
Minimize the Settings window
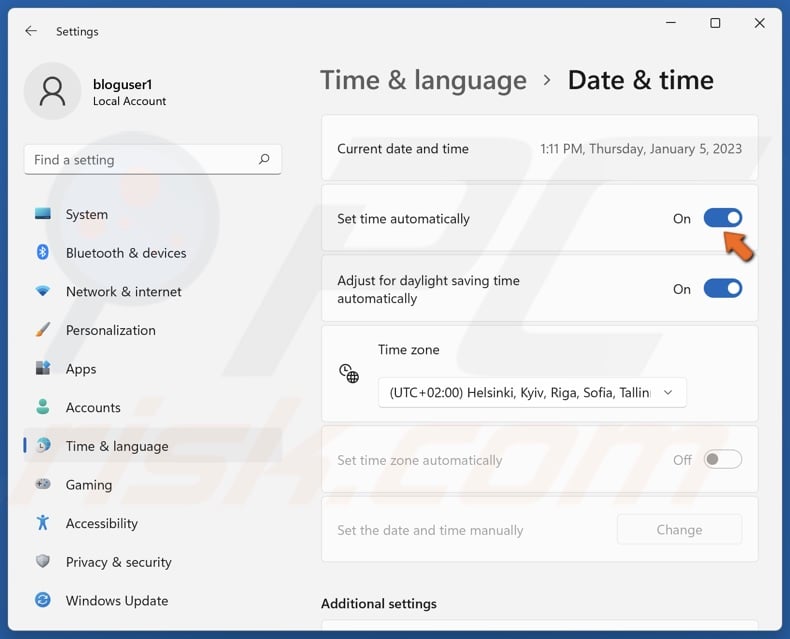671,23
